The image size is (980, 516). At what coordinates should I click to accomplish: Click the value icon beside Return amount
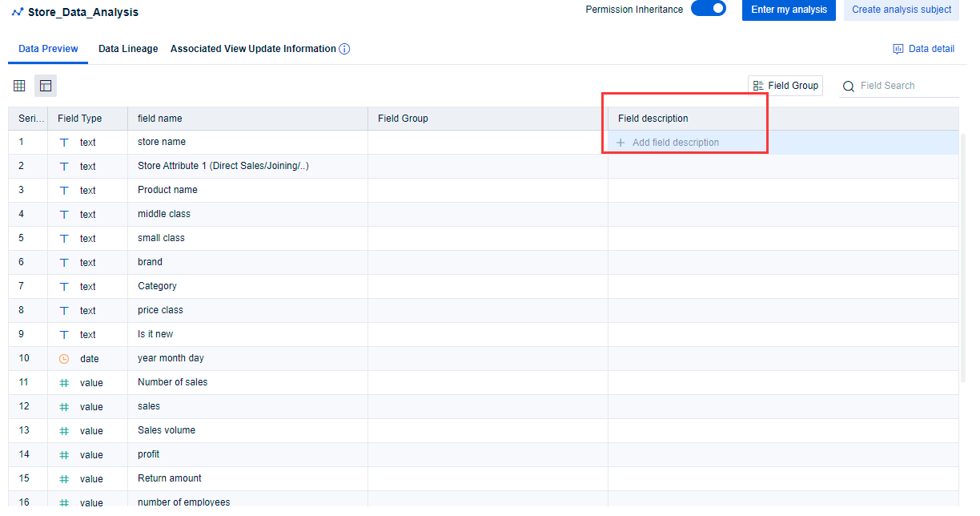(x=63, y=478)
